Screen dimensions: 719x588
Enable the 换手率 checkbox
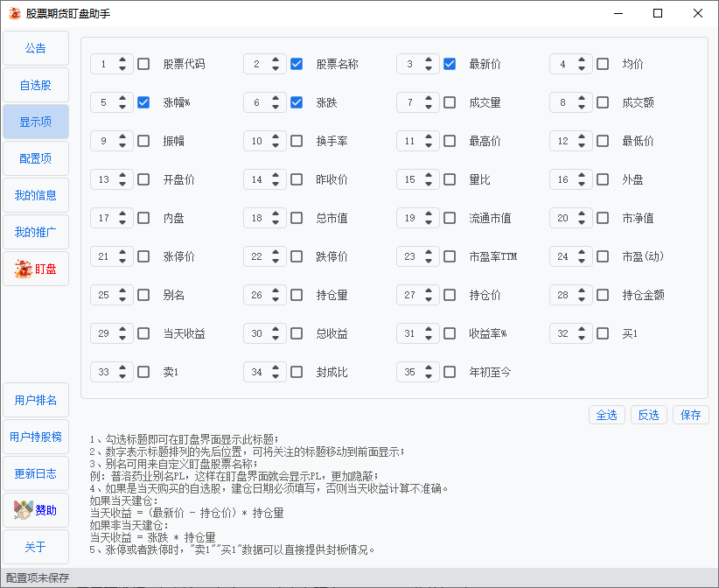(x=297, y=141)
